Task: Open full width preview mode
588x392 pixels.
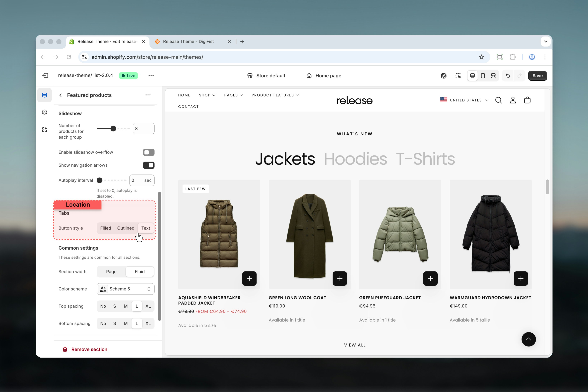Action: pyautogui.click(x=493, y=75)
